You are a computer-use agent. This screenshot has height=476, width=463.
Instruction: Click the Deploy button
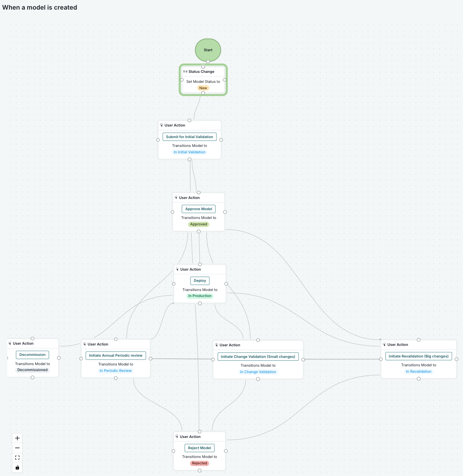[x=199, y=281]
